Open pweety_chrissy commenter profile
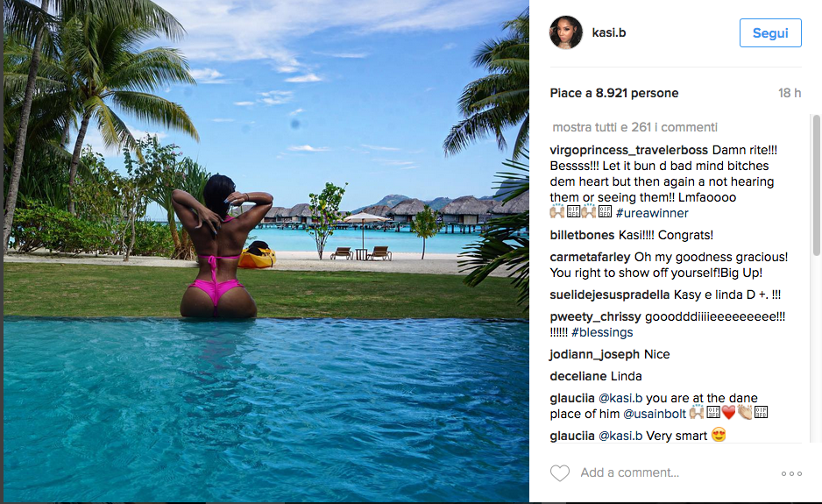822x504 pixels. (x=595, y=316)
